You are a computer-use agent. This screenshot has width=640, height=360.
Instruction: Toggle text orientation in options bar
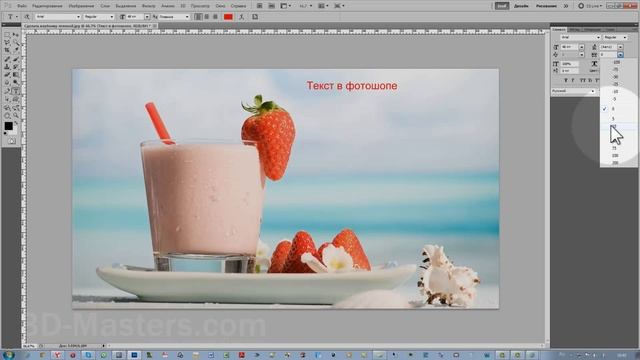[x=27, y=17]
